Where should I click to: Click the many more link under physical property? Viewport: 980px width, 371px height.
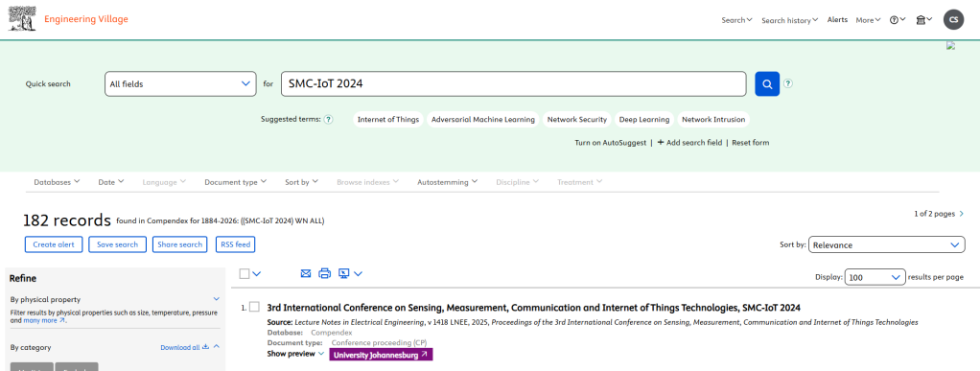point(44,320)
